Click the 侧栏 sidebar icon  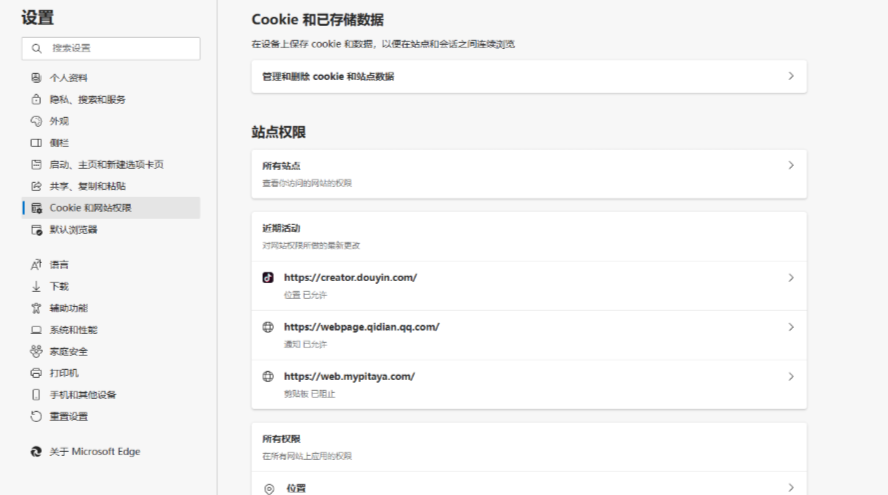36,143
